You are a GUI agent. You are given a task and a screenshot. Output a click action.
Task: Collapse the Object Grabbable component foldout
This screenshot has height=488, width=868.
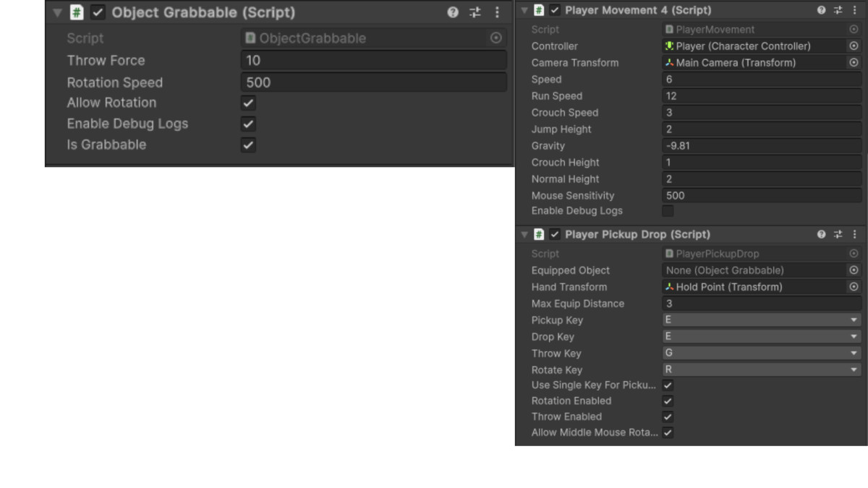57,12
